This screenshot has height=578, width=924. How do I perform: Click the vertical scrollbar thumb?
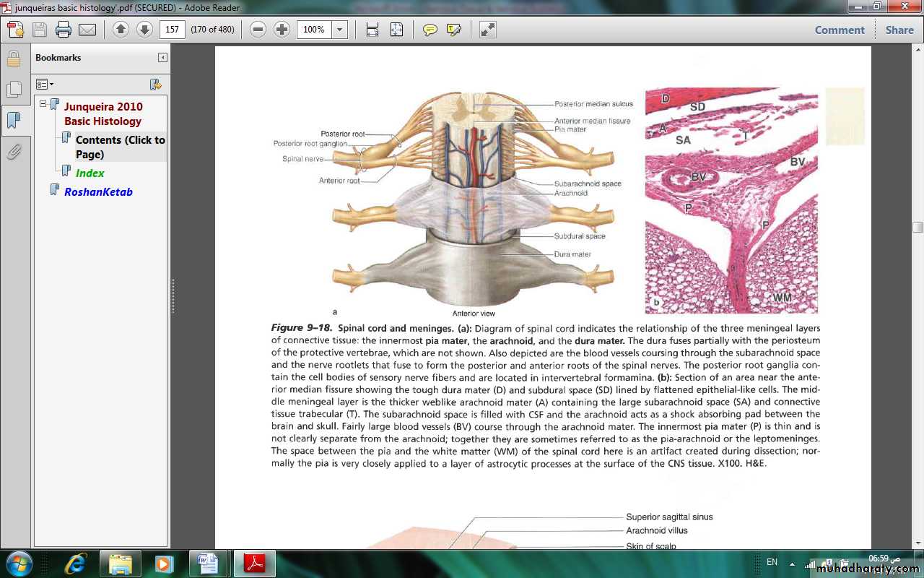[918, 227]
